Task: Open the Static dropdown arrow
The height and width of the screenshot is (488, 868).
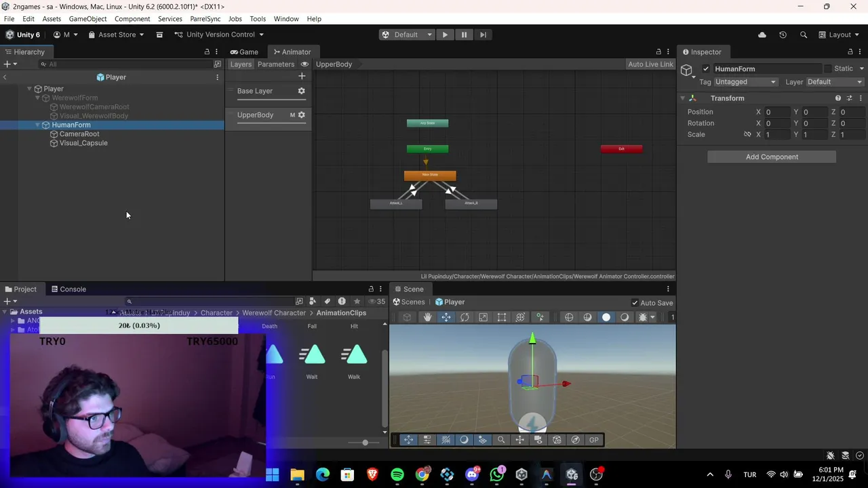Action: point(862,68)
